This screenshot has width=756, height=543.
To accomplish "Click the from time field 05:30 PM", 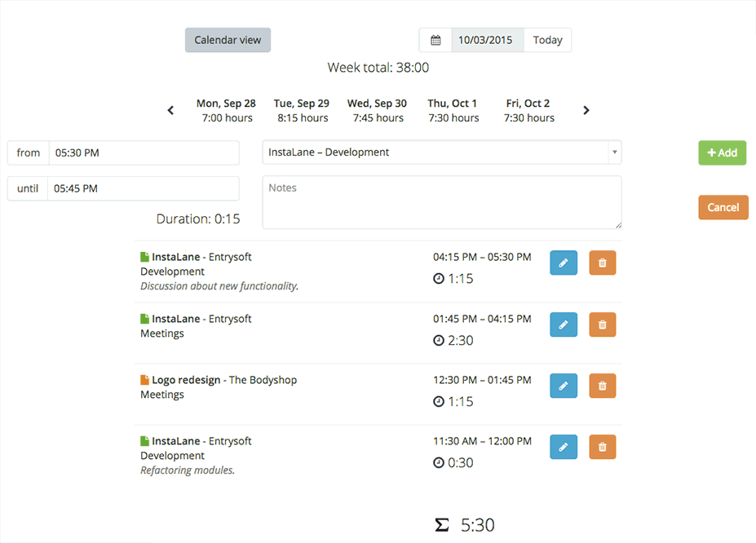I will (x=144, y=152).
